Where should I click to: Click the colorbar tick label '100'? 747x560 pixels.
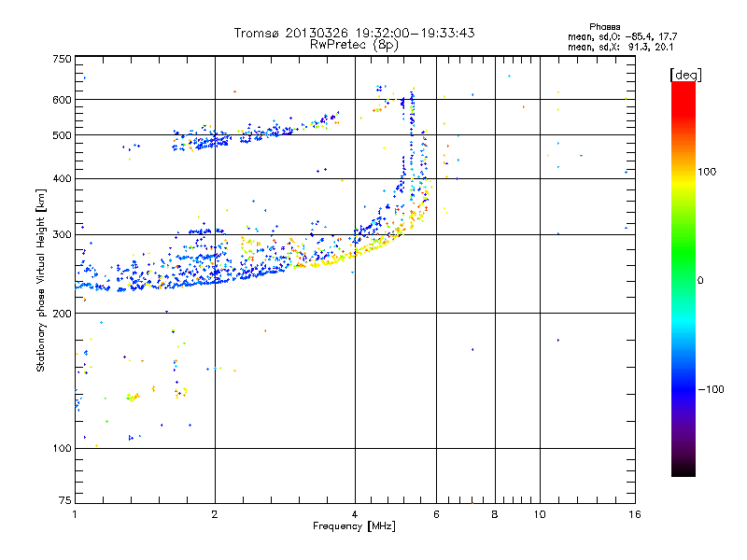pos(707,172)
